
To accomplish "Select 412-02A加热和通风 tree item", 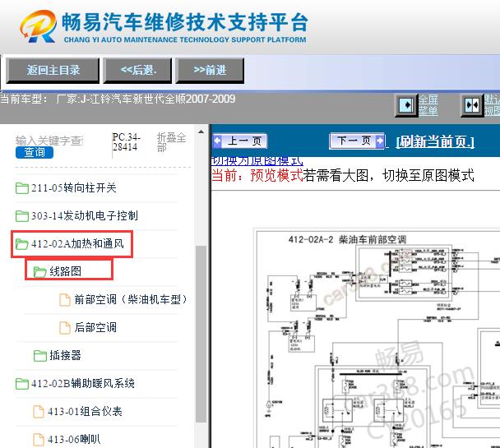I will point(77,244).
